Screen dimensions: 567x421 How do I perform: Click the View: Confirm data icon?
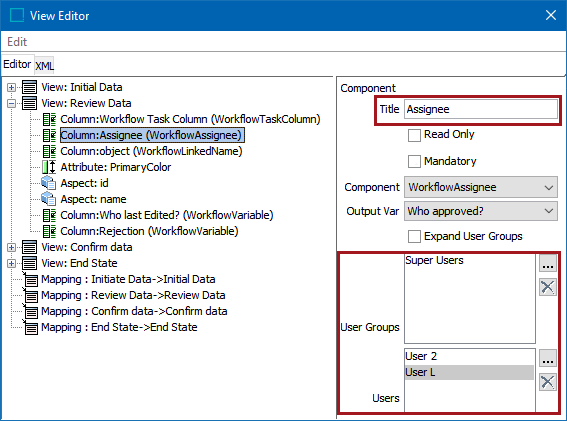click(x=29, y=247)
